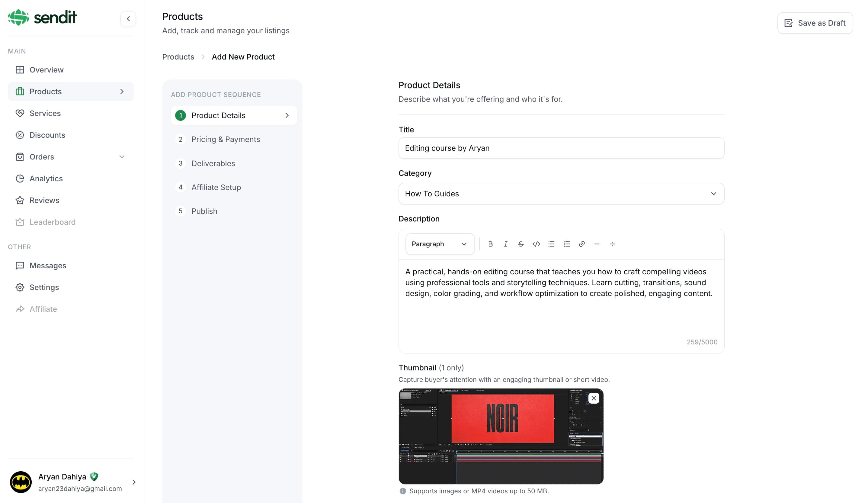Click the Add New Product breadcrumb
Screen dimensions: 868x503
click(x=243, y=57)
